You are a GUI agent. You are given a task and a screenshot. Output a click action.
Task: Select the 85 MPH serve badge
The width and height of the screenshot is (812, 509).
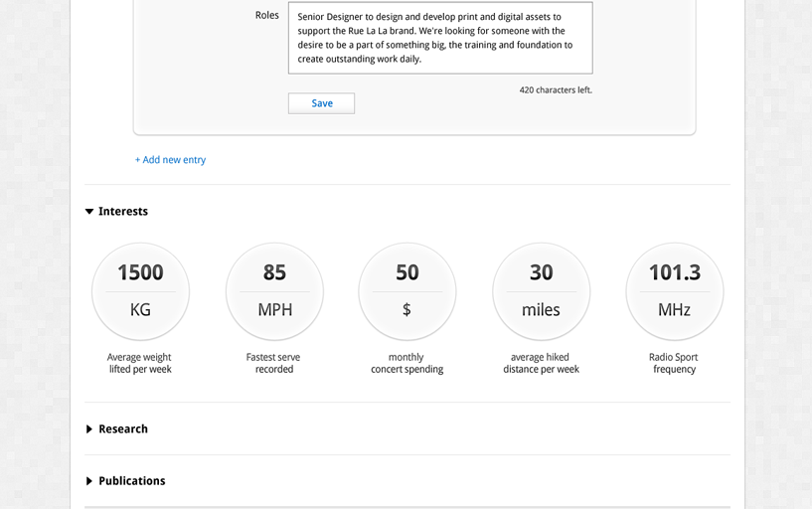coord(274,291)
